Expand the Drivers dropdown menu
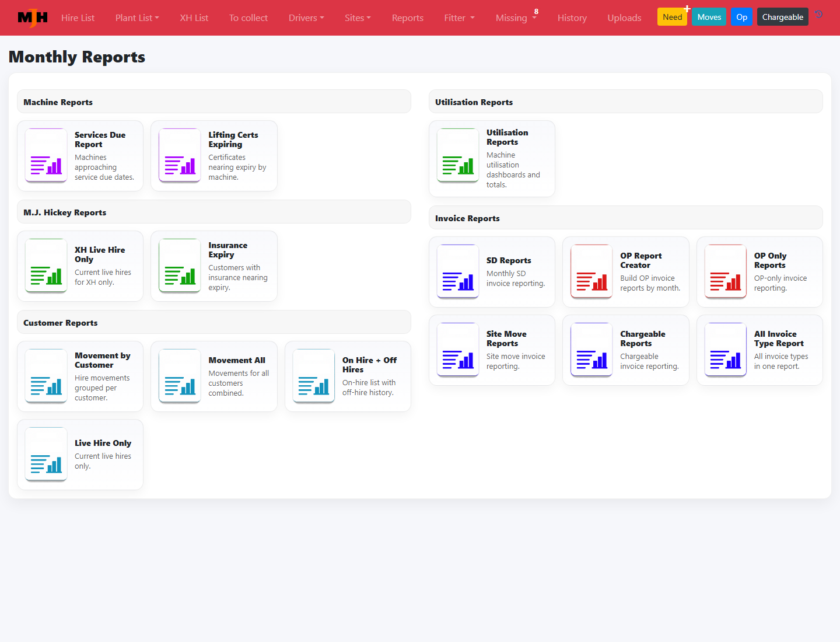Image resolution: width=840 pixels, height=642 pixels. click(x=306, y=18)
